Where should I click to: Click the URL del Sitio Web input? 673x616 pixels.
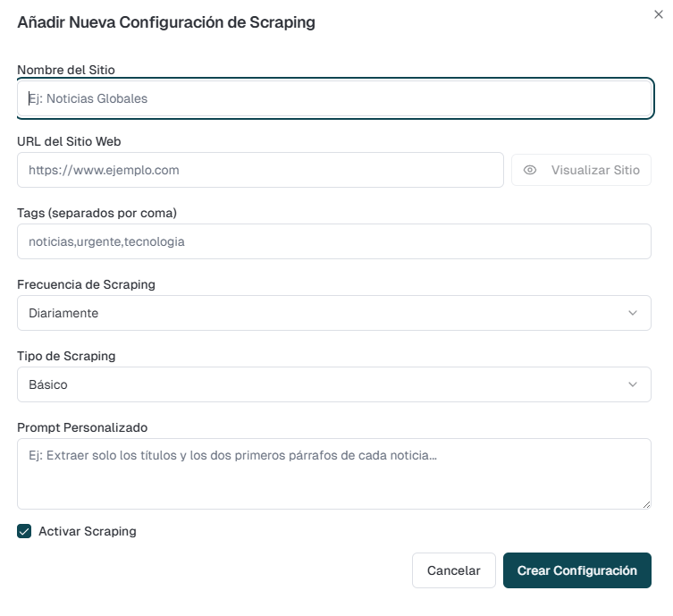coord(260,170)
